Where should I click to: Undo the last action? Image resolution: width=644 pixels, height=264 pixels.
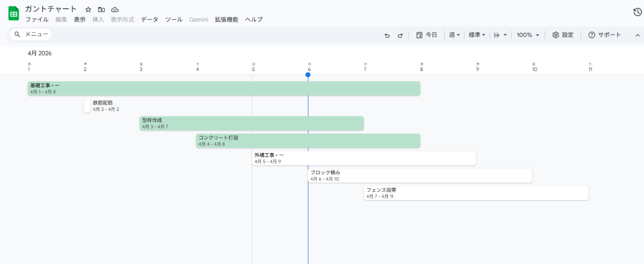(x=387, y=35)
